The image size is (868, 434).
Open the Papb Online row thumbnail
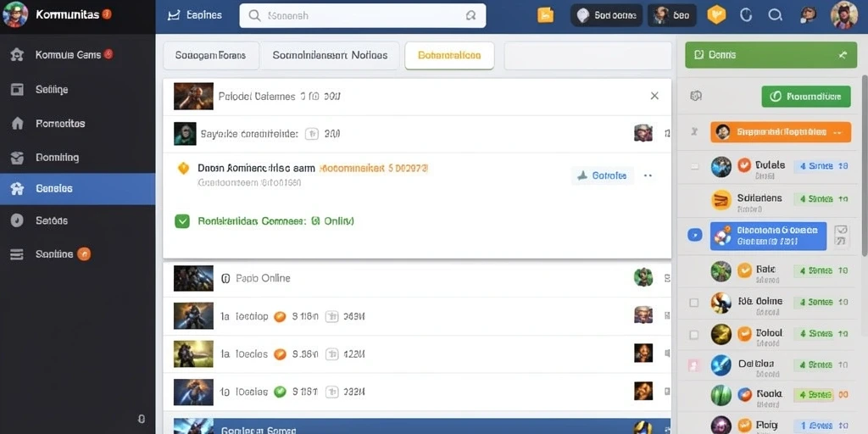194,278
